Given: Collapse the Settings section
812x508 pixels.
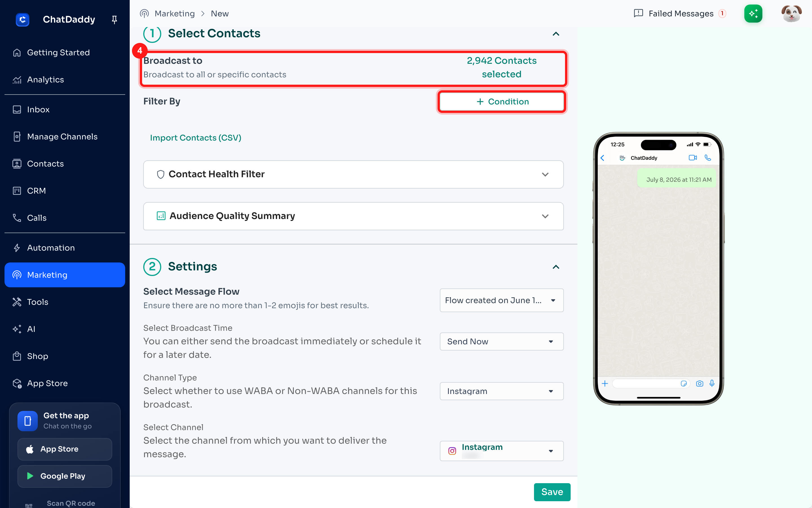Looking at the screenshot, I should (556, 267).
